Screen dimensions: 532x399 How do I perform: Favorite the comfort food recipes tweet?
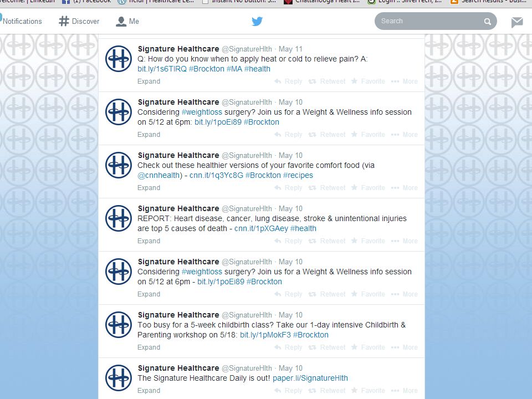[x=368, y=188]
